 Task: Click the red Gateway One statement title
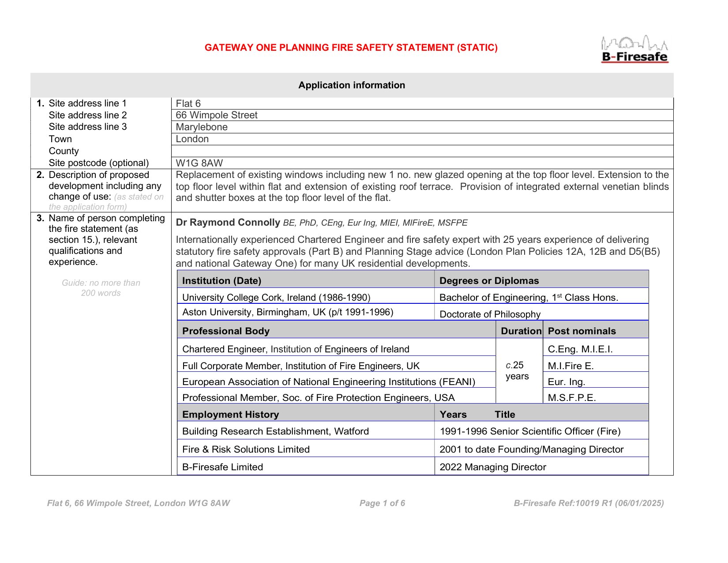(351, 48)
